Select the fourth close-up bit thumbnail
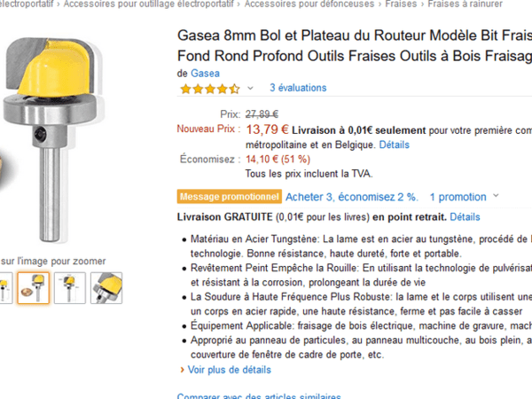Viewport: 532px width, 399px height. coord(106,288)
